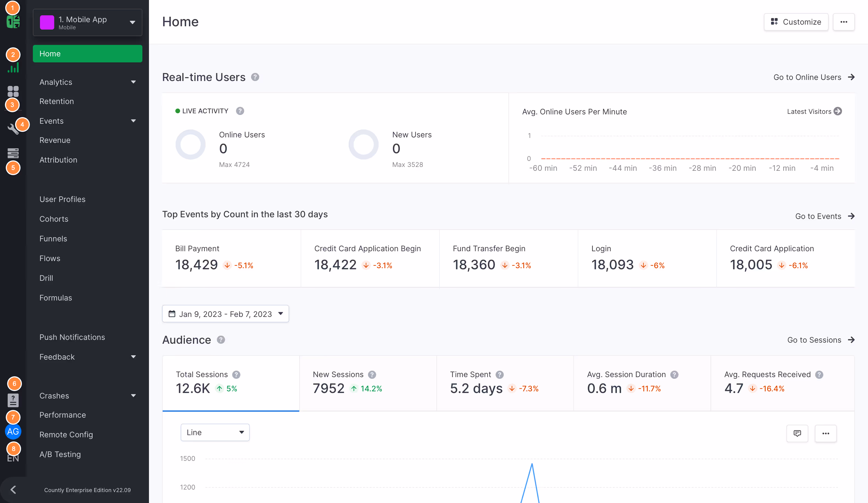Click the help icon next to Real-time Users
This screenshot has width=868, height=503.
(255, 77)
